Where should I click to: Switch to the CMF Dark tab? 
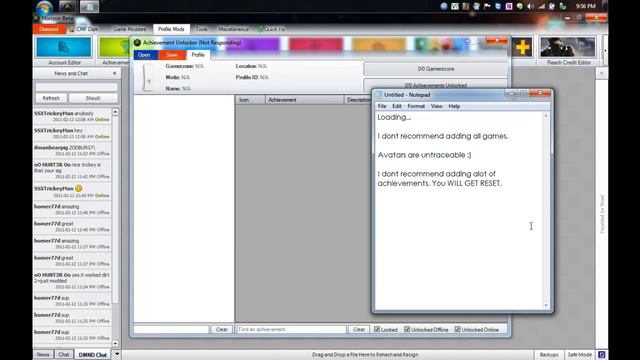[x=84, y=29]
